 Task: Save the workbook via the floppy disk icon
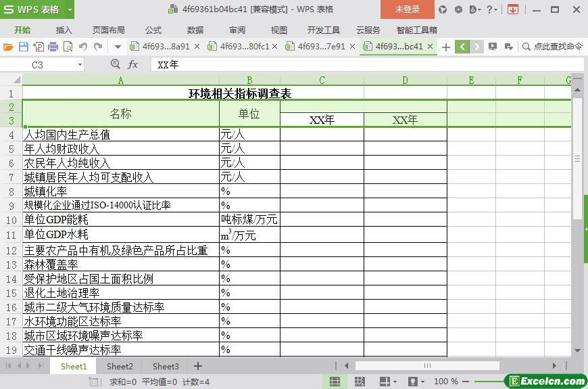(x=23, y=47)
